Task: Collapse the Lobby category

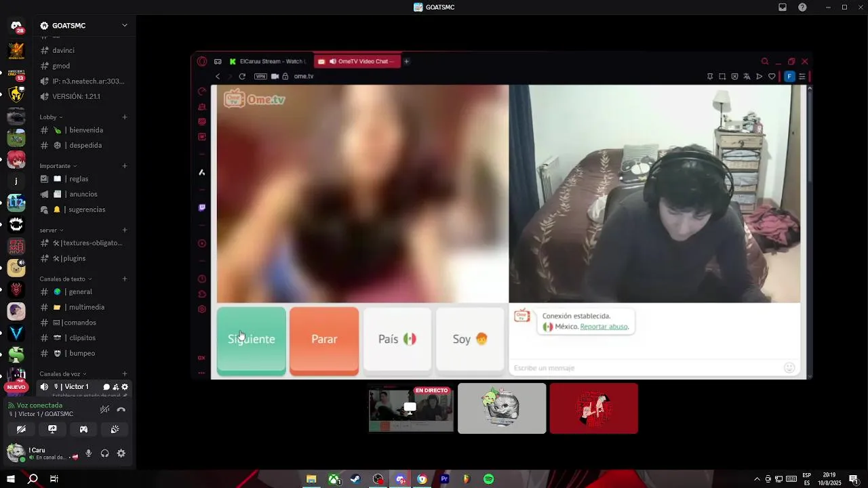Action: (x=51, y=117)
